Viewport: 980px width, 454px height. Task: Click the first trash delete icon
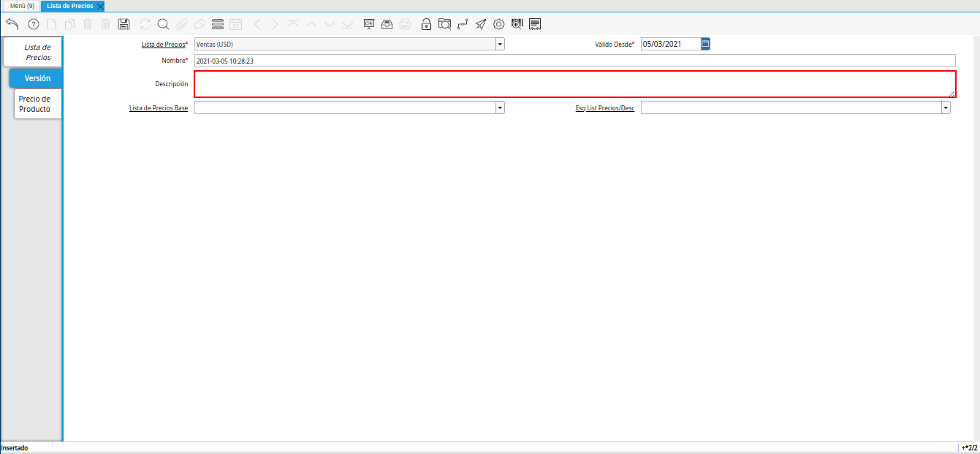pyautogui.click(x=88, y=24)
